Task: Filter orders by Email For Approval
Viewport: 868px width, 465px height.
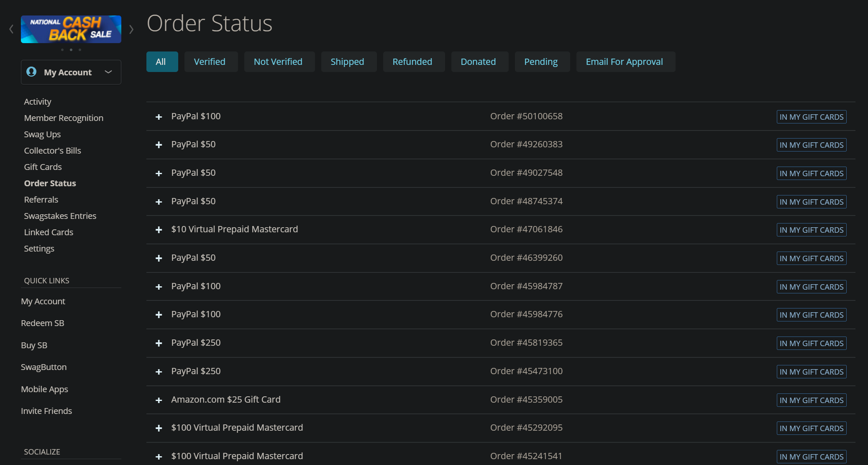Action: pyautogui.click(x=624, y=62)
